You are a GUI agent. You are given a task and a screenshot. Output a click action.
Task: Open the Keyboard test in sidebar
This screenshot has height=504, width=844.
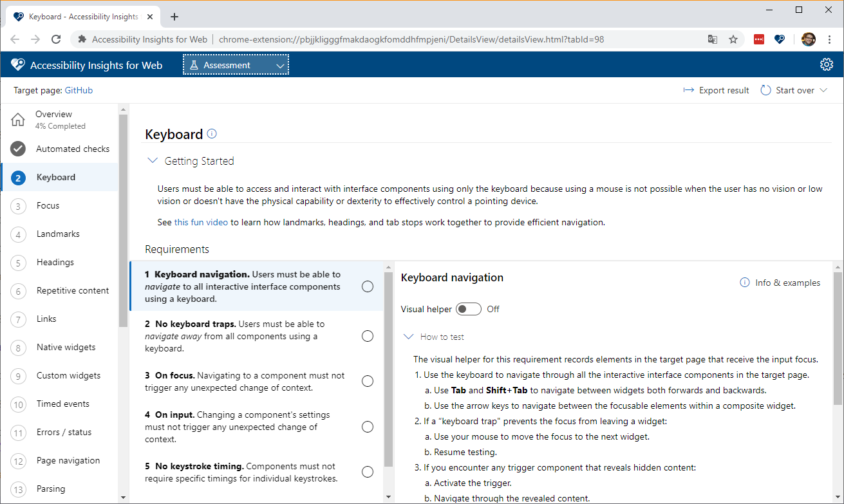[59, 178]
